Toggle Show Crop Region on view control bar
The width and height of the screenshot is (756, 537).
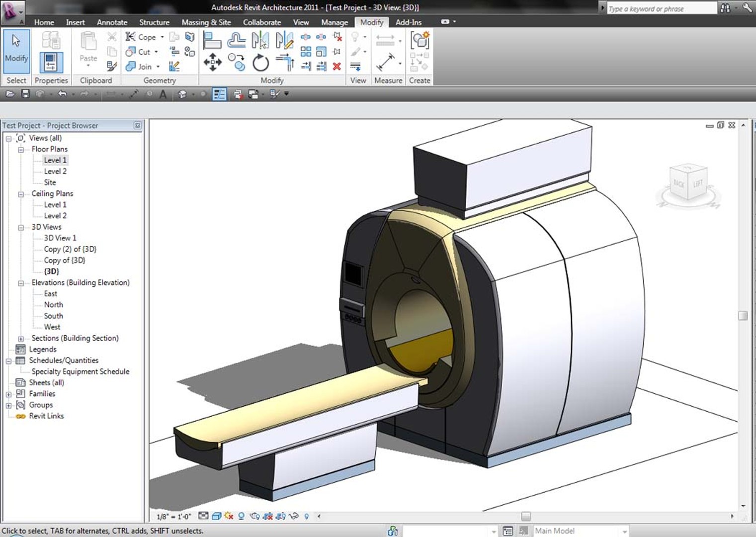(280, 516)
